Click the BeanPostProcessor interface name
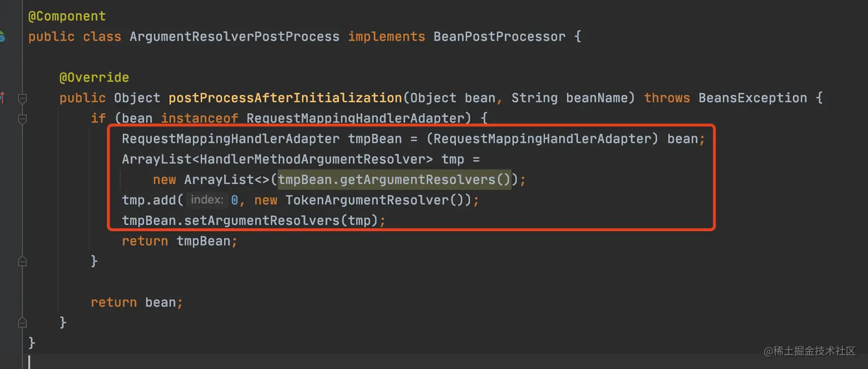 499,37
